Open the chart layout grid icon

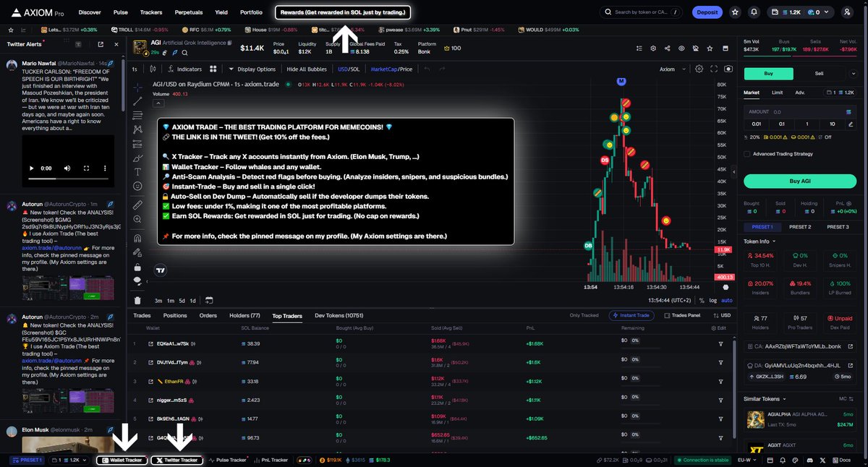coord(213,69)
